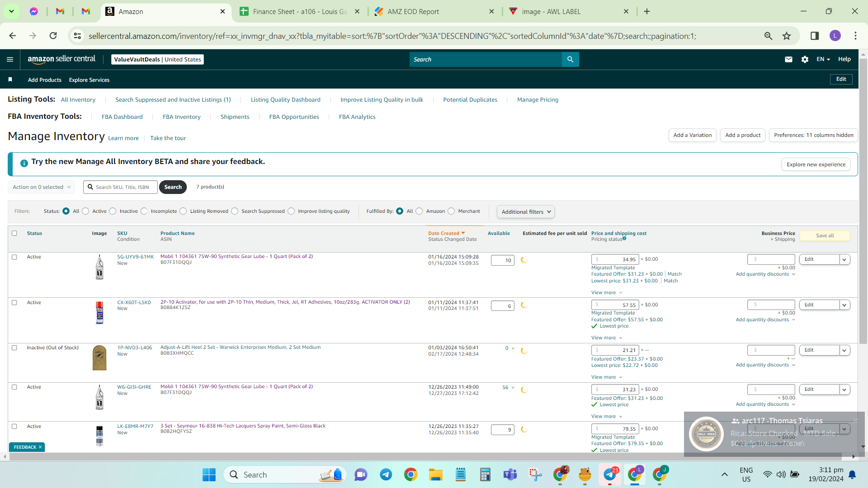Open Preferences: 11 columns hidden
The width and height of the screenshot is (868, 488).
click(x=813, y=135)
